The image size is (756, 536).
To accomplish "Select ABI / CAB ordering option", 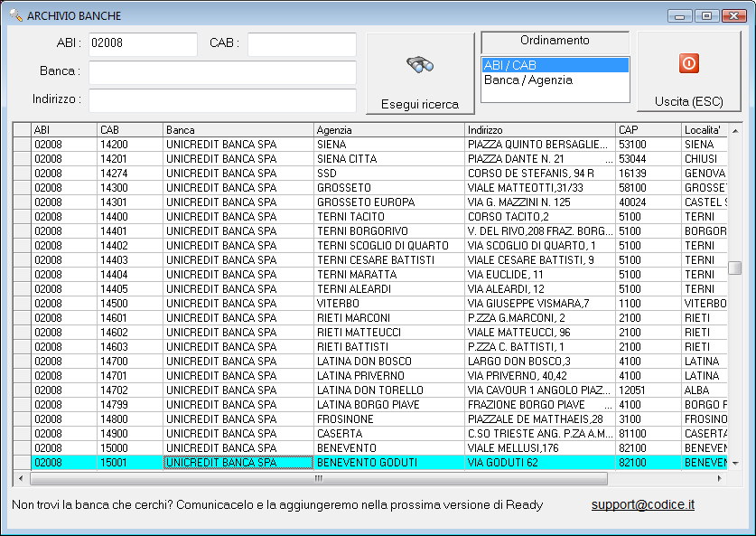I will [555, 65].
